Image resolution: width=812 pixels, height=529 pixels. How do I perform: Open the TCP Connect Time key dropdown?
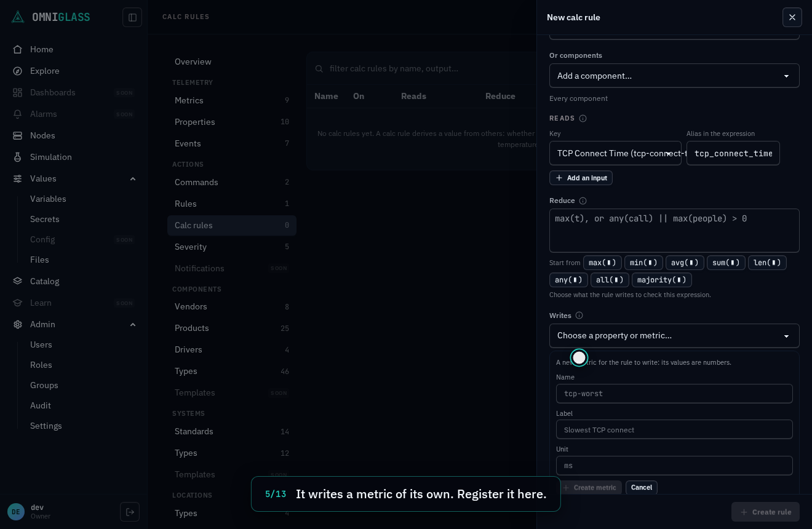pyautogui.click(x=615, y=153)
